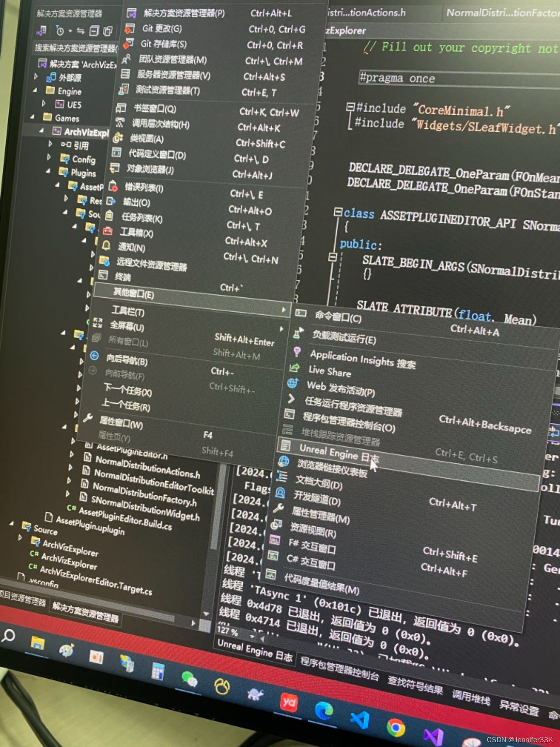Open WeChat from the taskbar
This screenshot has width=560, height=747.
point(189,679)
